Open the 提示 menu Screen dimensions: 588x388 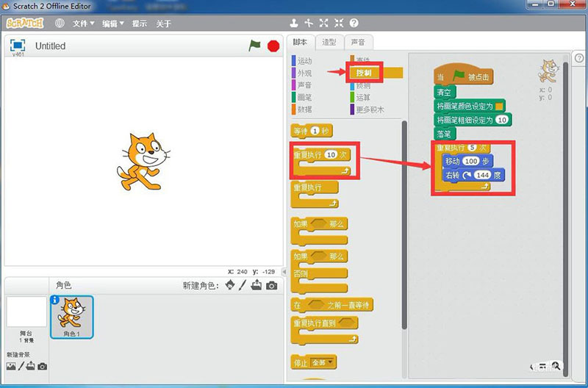pos(139,24)
